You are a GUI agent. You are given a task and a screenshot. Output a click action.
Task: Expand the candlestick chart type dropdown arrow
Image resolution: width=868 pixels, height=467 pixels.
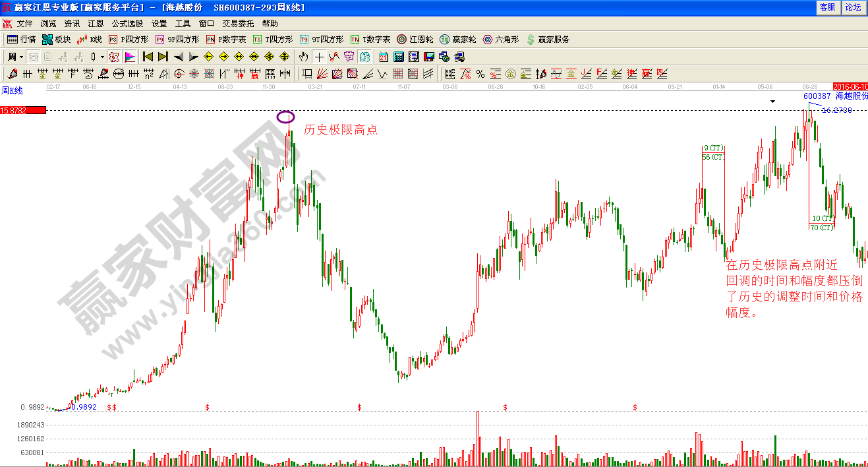102,57
